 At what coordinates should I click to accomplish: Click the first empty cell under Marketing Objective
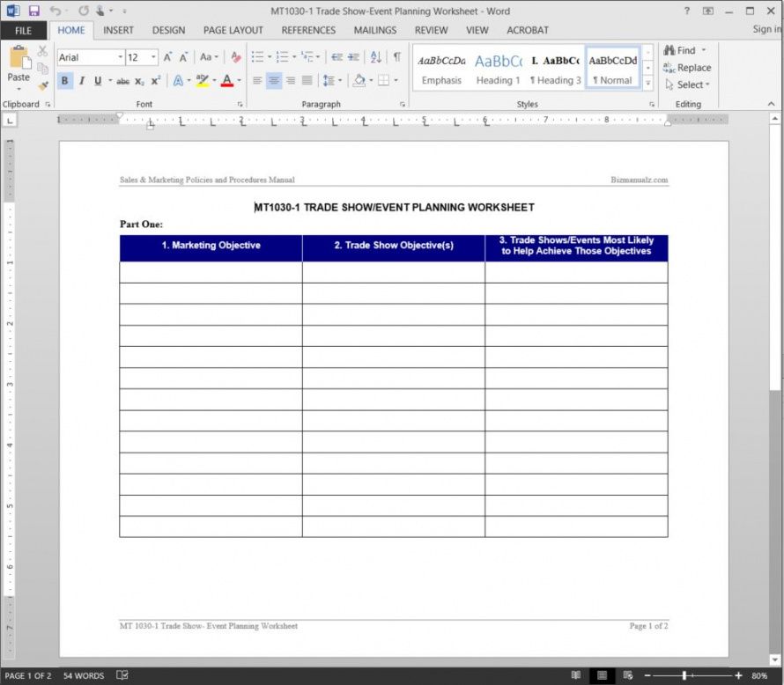211,272
